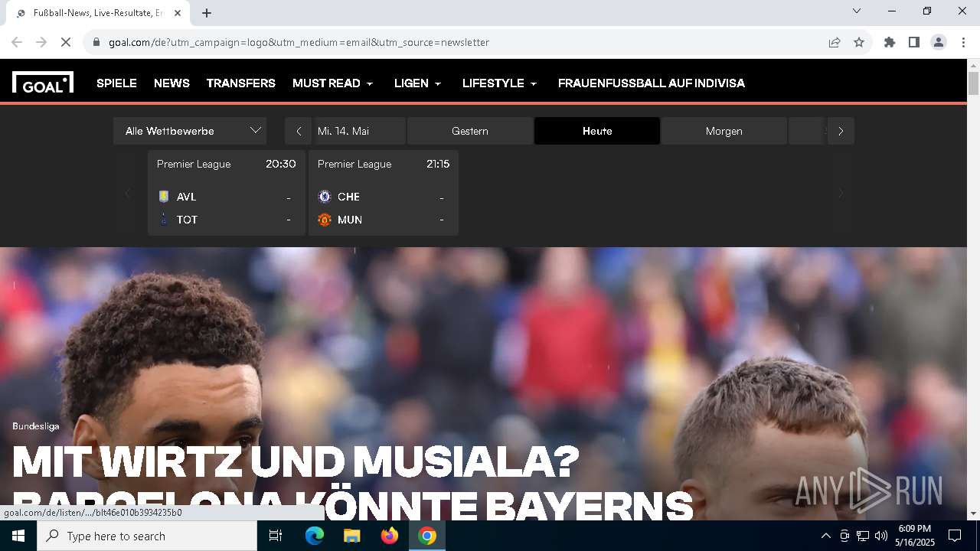Click the share page icon
The width and height of the screenshot is (980, 551).
tap(835, 42)
